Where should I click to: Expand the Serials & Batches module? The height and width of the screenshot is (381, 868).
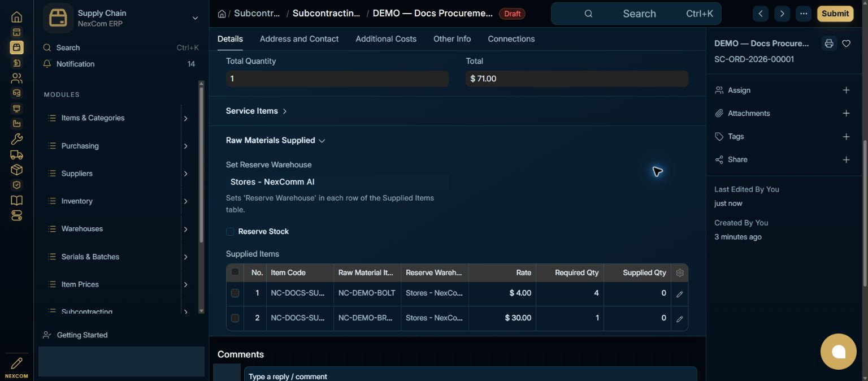(185, 257)
